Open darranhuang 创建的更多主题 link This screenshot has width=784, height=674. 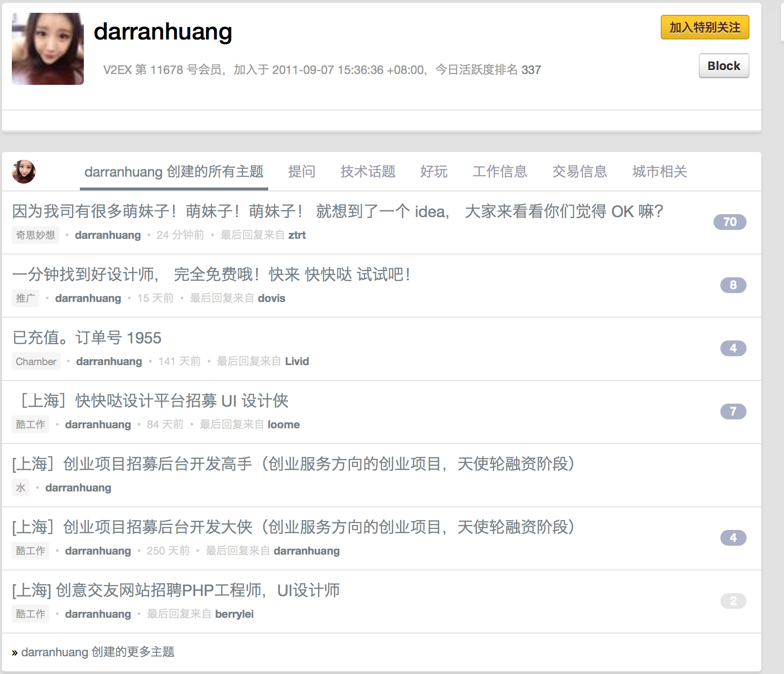pyautogui.click(x=98, y=652)
